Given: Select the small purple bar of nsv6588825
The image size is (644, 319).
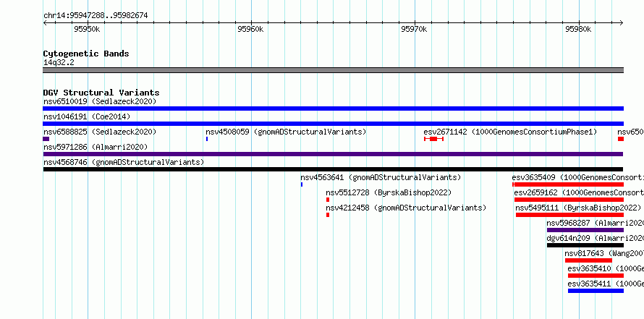Looking at the screenshot, I should pyautogui.click(x=46, y=139).
